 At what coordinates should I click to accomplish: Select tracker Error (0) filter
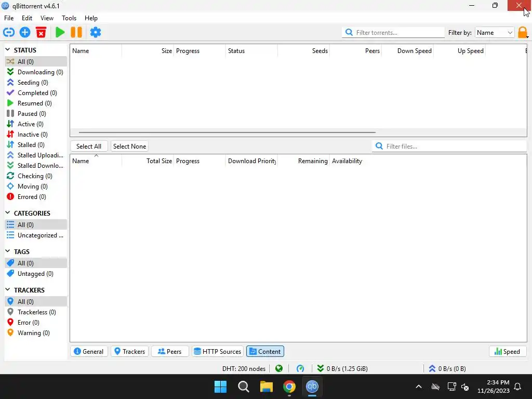(x=36, y=323)
